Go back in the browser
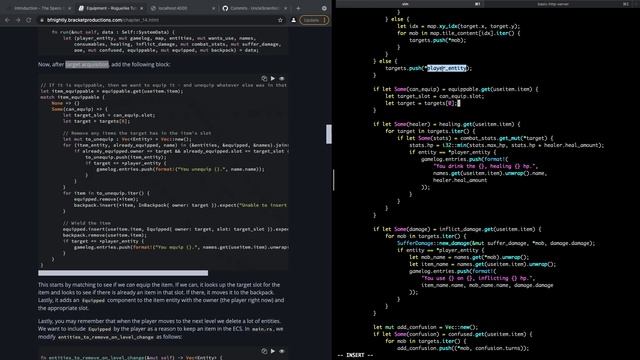Image resolution: width=640 pixels, height=360 pixels. [x=7, y=20]
